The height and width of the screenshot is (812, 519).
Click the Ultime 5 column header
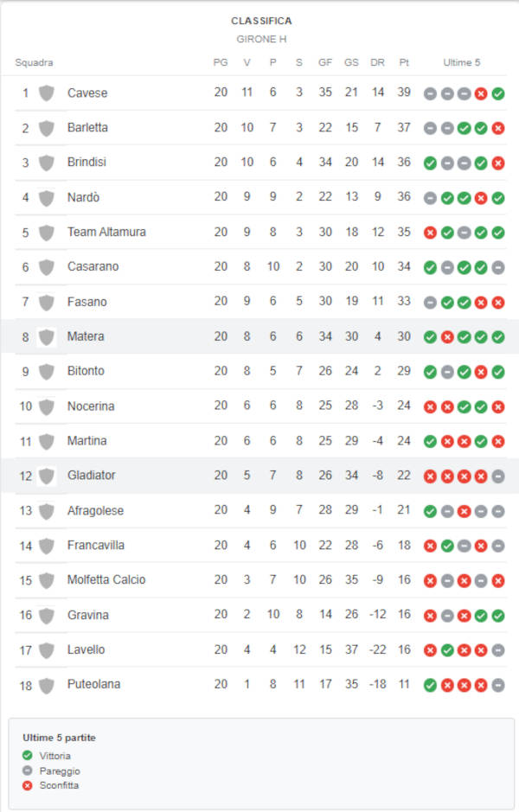tap(462, 62)
